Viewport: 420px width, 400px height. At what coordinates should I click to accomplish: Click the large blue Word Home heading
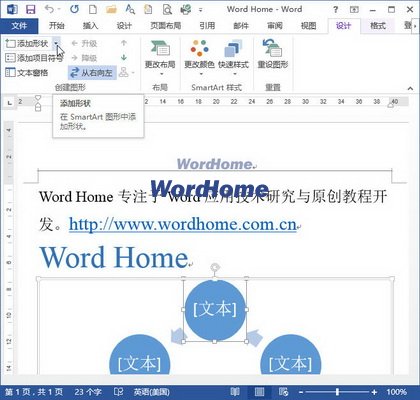pyautogui.click(x=114, y=257)
